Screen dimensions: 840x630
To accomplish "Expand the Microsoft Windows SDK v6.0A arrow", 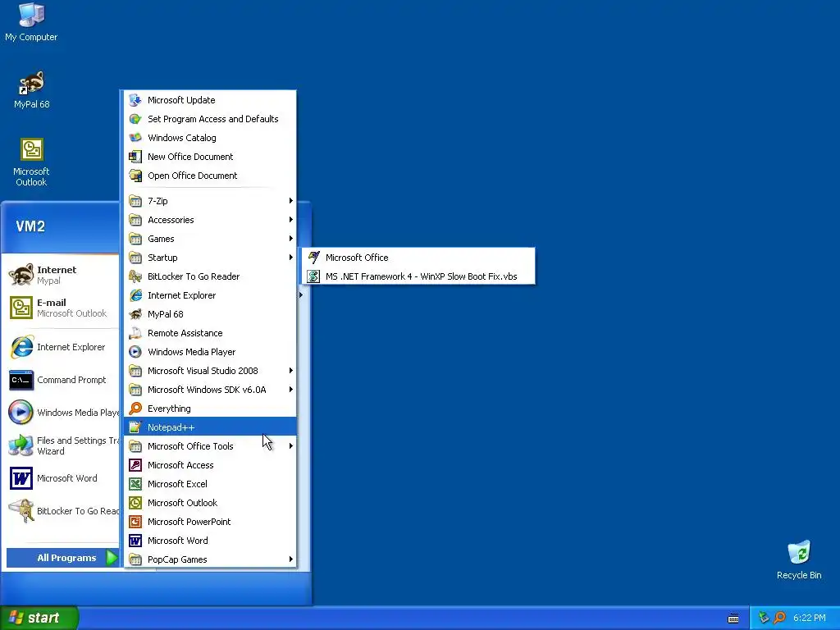I will (291, 390).
